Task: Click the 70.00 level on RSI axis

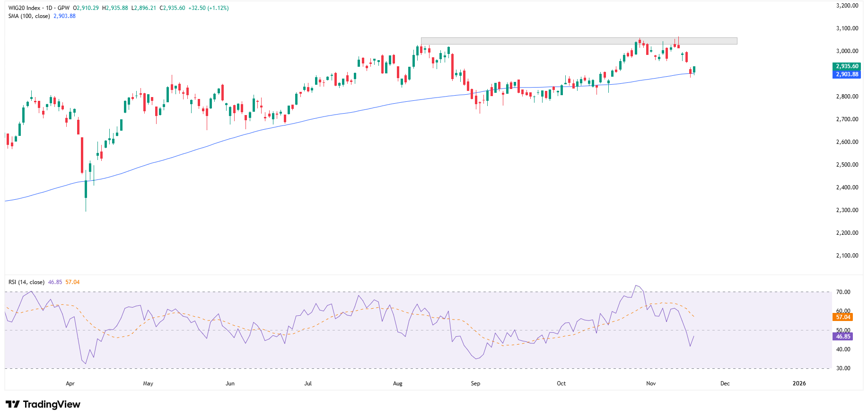Action: click(x=843, y=292)
